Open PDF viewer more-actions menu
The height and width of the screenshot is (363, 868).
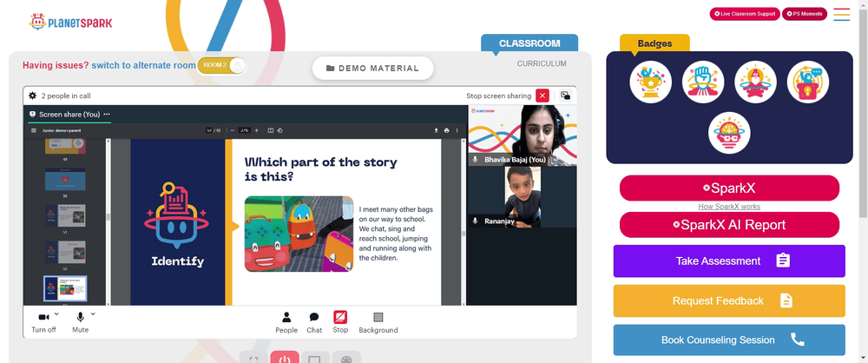[457, 130]
